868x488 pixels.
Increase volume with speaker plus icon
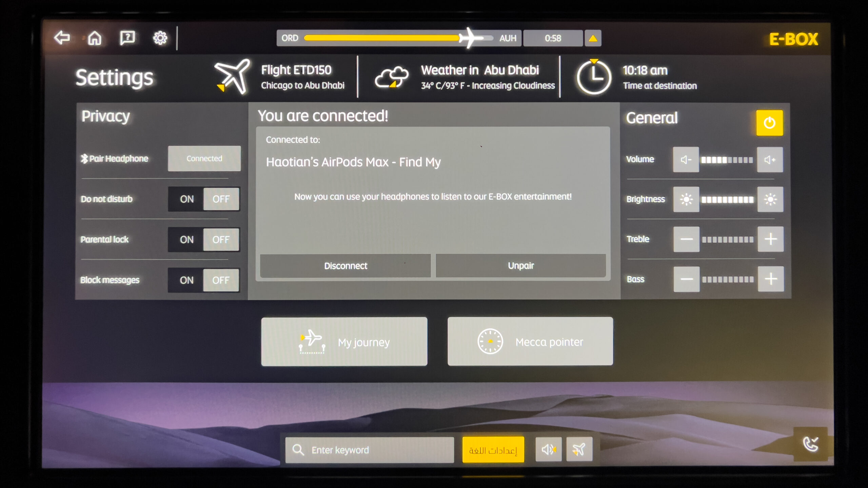(x=770, y=160)
